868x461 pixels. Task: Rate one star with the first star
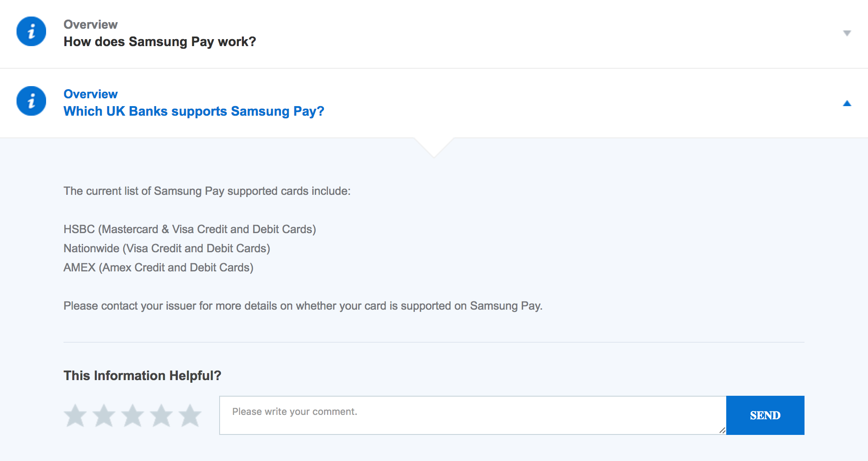pos(75,415)
